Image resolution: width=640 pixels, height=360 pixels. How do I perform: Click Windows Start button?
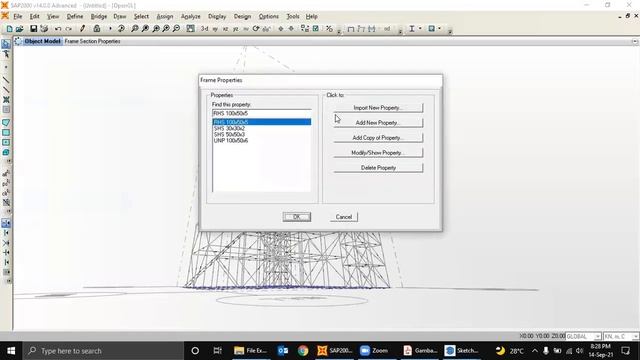click(x=11, y=351)
